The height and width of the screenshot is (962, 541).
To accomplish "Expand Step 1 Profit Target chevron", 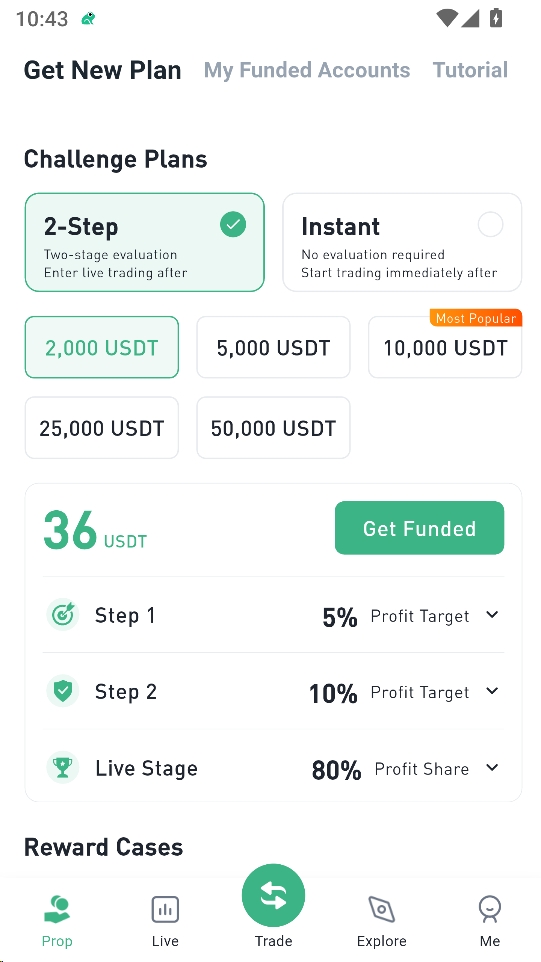I will click(x=492, y=615).
